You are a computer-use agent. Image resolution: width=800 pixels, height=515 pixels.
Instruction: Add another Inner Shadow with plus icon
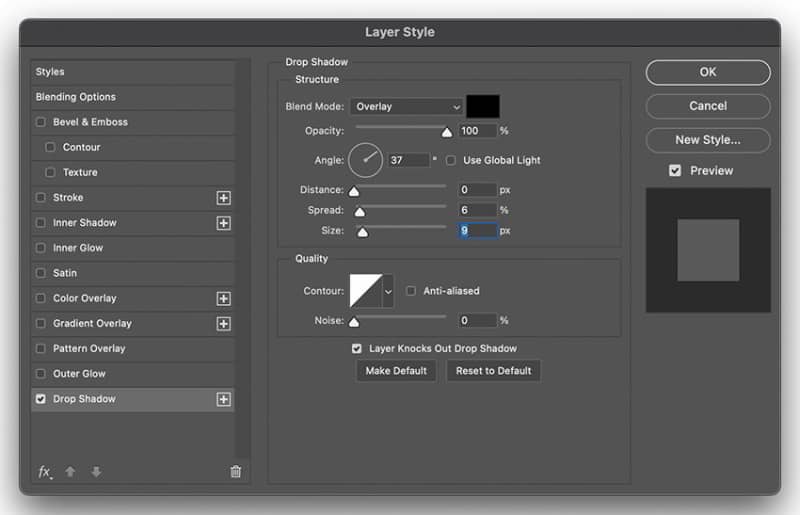click(223, 223)
